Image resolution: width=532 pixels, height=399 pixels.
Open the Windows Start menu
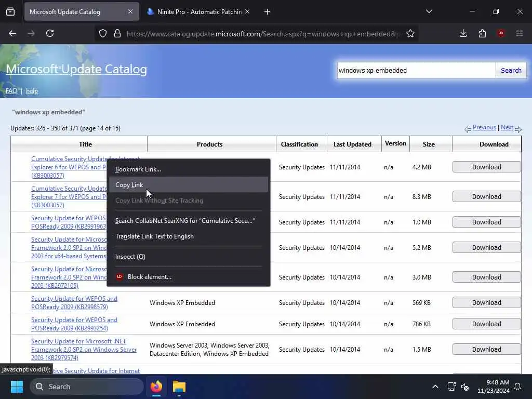click(17, 387)
